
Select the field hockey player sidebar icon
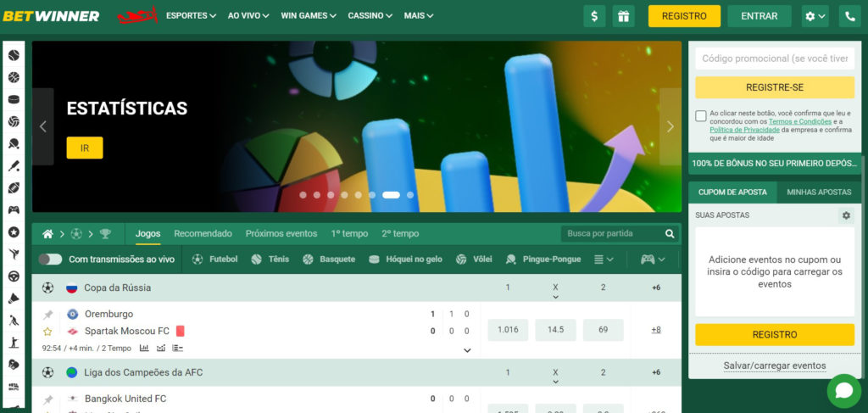14,321
